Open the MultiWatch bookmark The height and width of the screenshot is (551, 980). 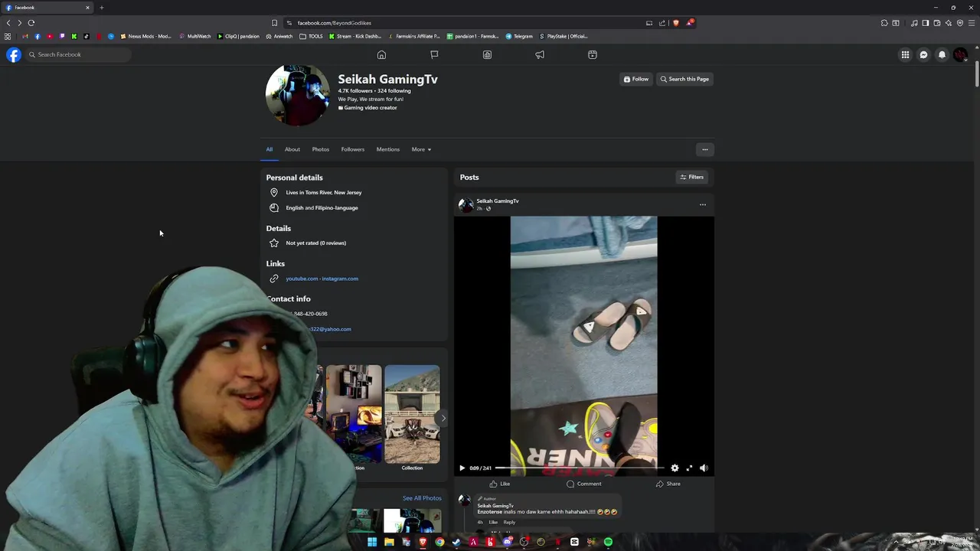pos(194,36)
